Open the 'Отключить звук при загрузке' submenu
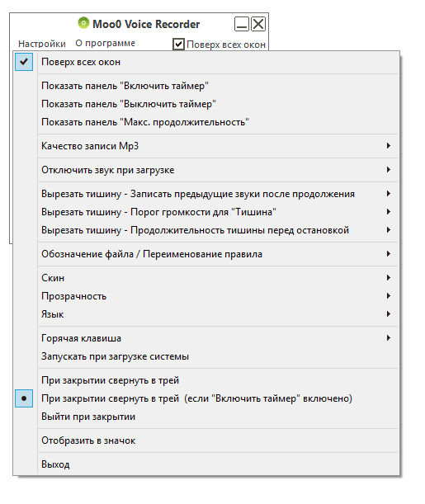 coord(206,170)
